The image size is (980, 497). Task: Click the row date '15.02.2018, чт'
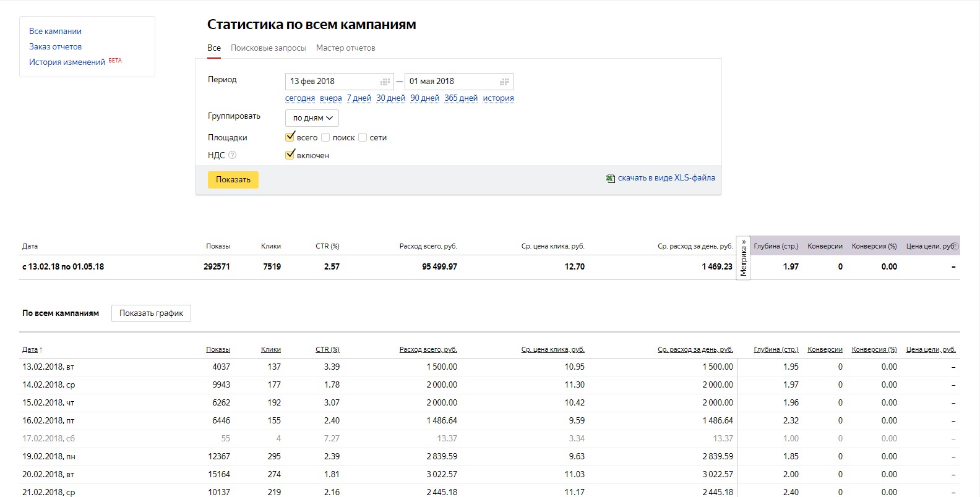click(48, 402)
